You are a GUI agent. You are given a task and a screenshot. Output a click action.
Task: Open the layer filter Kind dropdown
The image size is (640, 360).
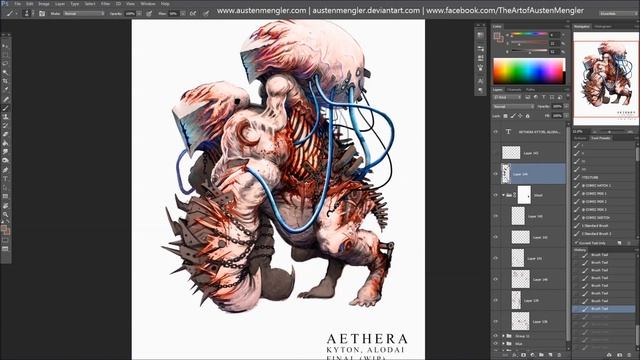click(507, 97)
